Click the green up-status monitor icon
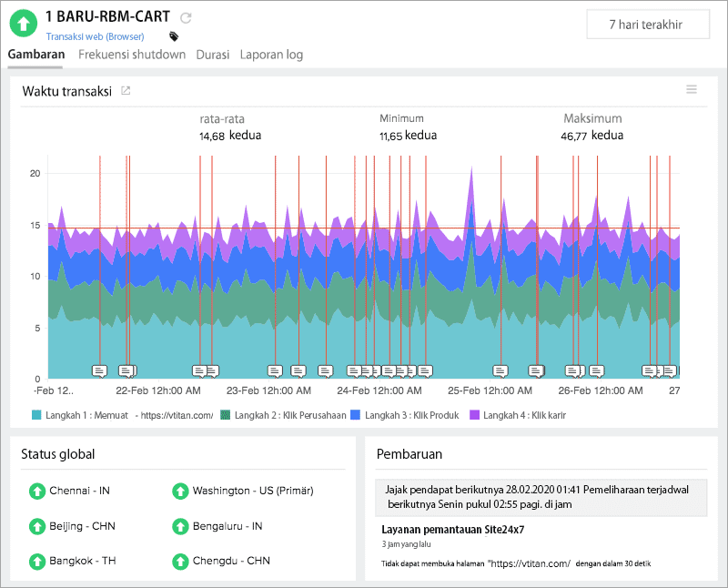728x588 pixels. tap(24, 24)
